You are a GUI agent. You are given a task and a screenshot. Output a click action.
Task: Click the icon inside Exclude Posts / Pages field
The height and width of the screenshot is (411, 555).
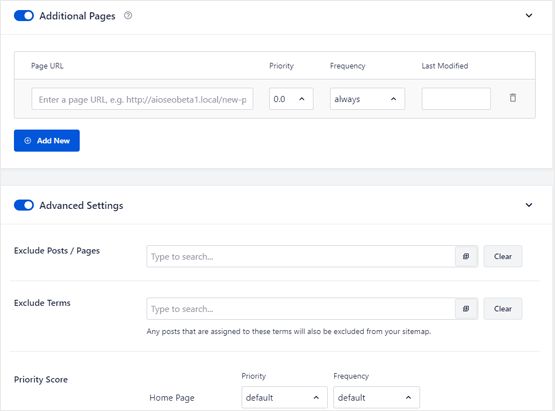[466, 256]
